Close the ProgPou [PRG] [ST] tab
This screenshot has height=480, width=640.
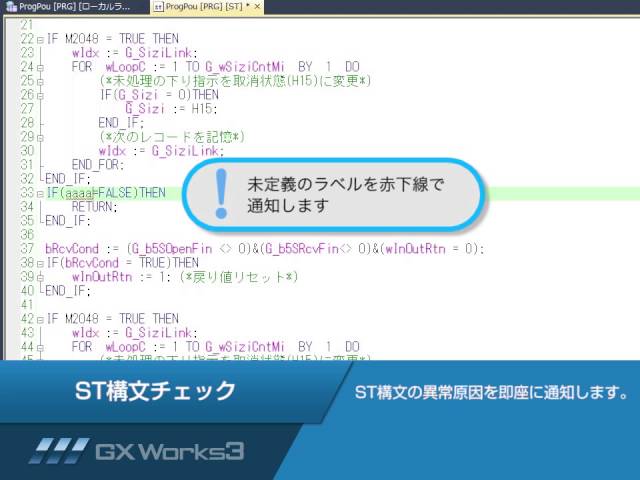click(x=257, y=7)
